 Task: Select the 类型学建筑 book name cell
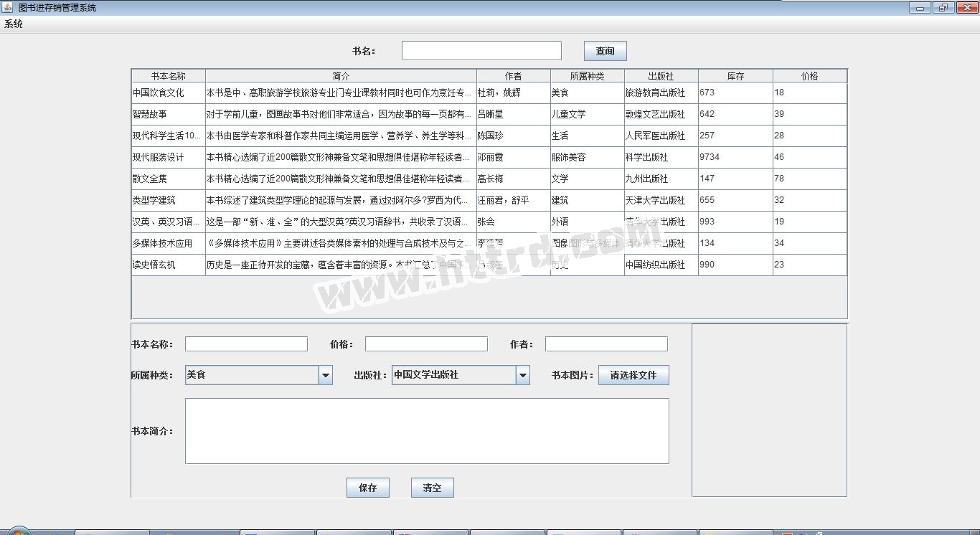pos(169,200)
